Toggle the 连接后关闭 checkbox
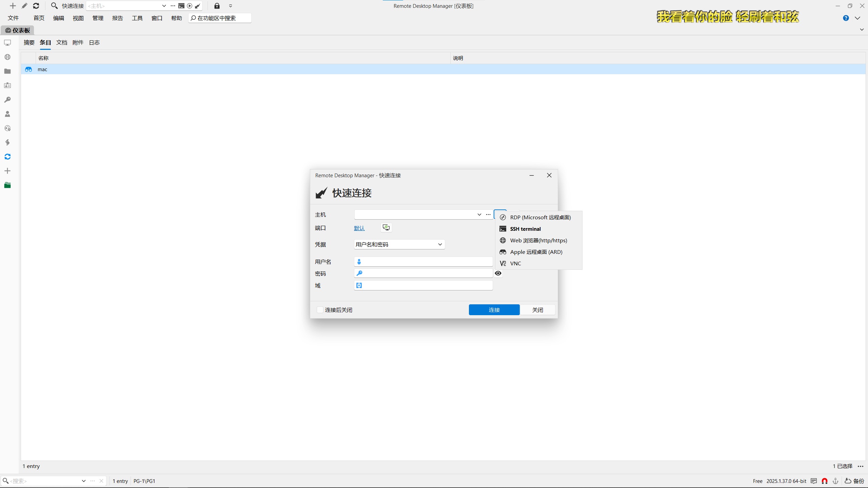This screenshot has width=868, height=488. [320, 310]
